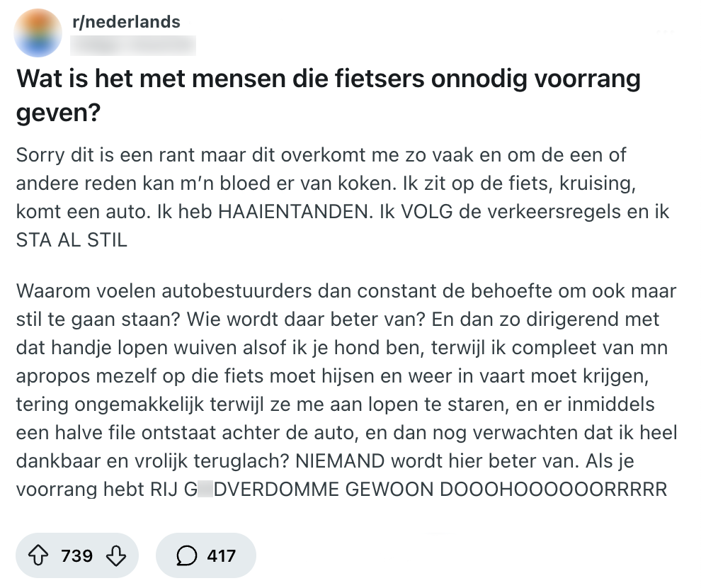This screenshot has height=588, width=701.
Task: Go to the r/nederlands subreddit link
Action: click(127, 22)
